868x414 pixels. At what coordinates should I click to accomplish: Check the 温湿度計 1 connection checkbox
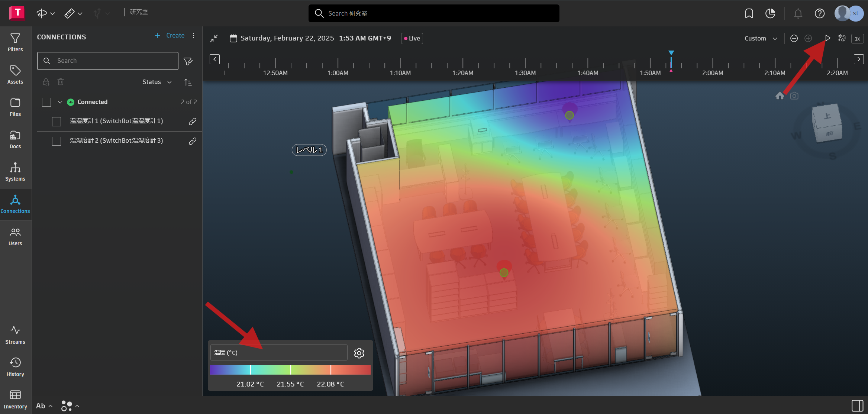pos(57,122)
